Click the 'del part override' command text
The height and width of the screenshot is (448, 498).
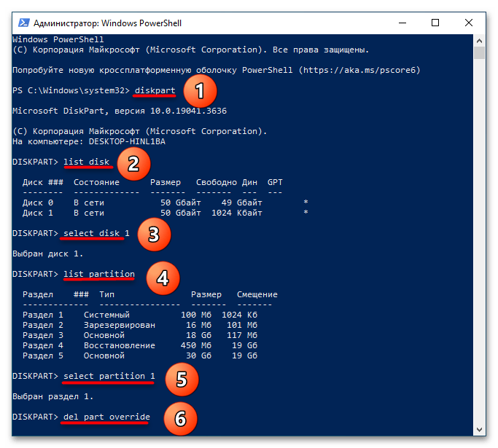coord(106,417)
